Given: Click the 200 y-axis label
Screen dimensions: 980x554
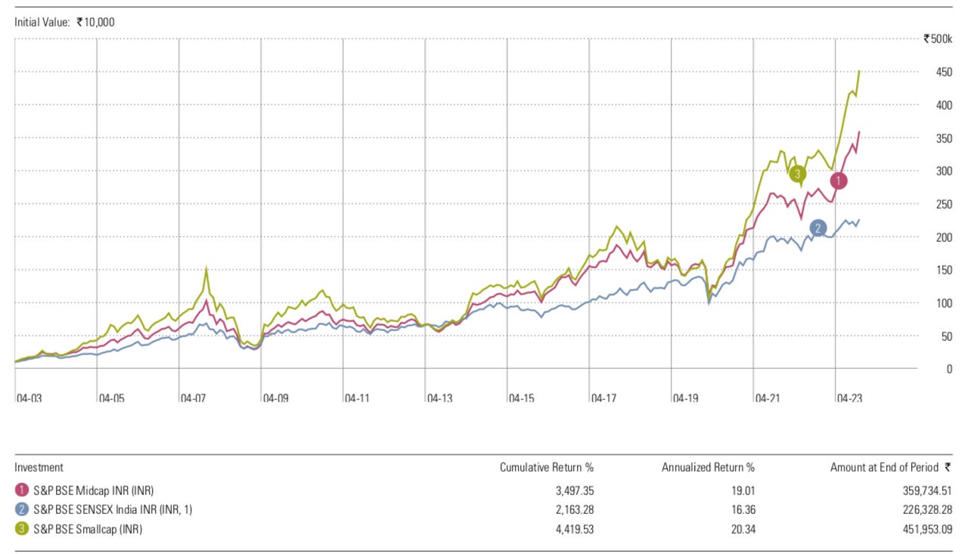Looking at the screenshot, I should (944, 237).
